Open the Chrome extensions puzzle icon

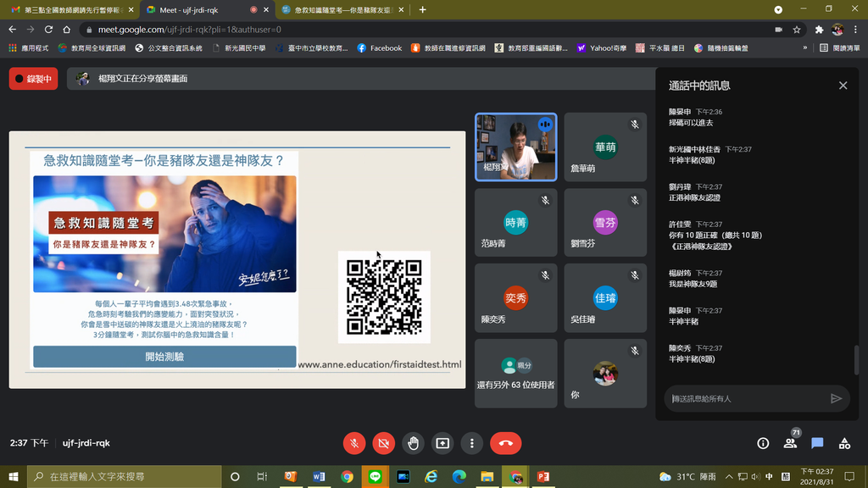(x=820, y=30)
